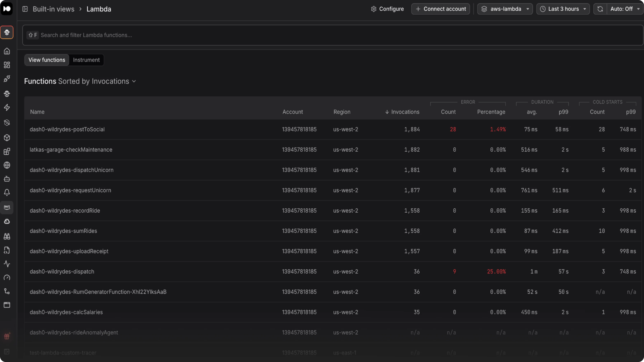Click the red 1.49% error percentage
This screenshot has height=362, width=644.
pos(498,129)
